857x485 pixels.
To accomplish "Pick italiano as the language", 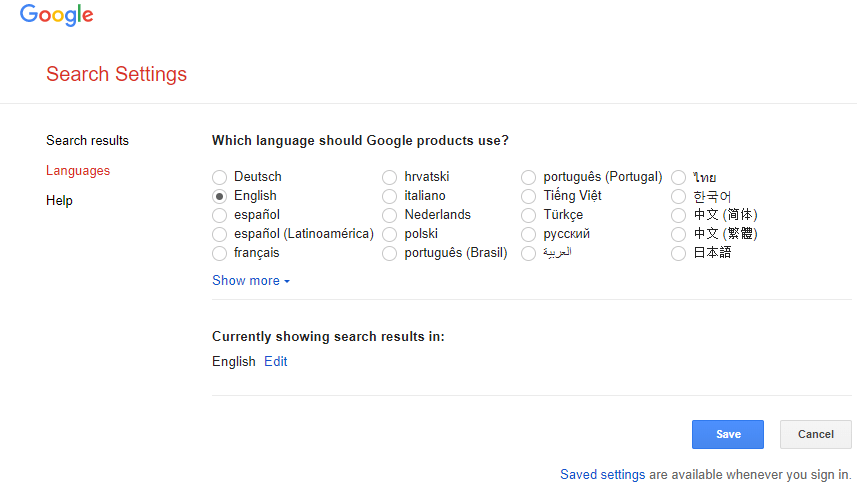I will coord(390,196).
